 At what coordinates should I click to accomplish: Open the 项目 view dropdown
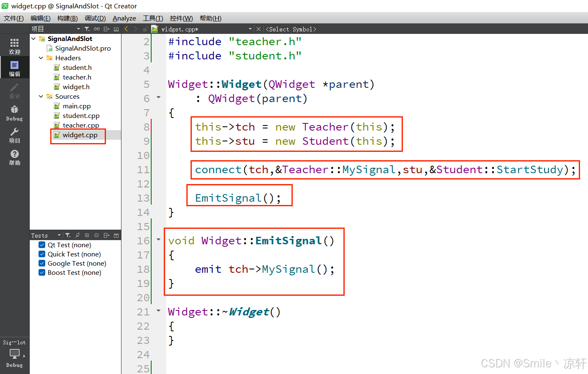56,29
